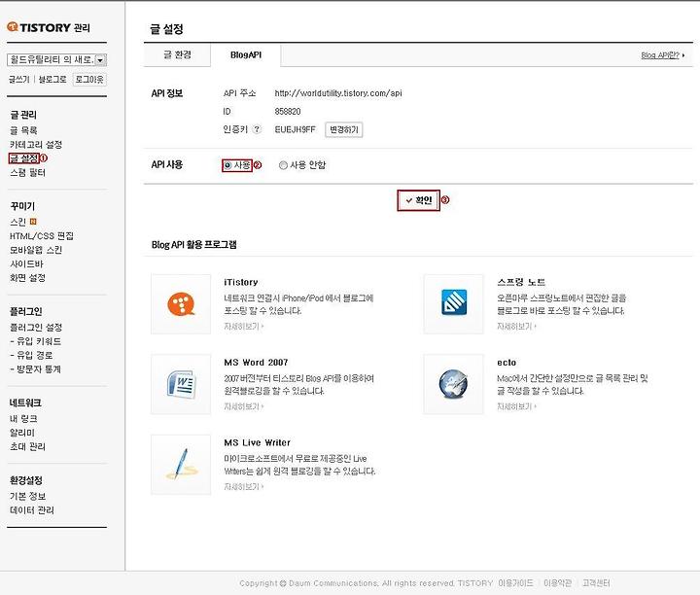Open 이용가이드 footer link
Viewport: 700px width, 595px height.
(515, 583)
